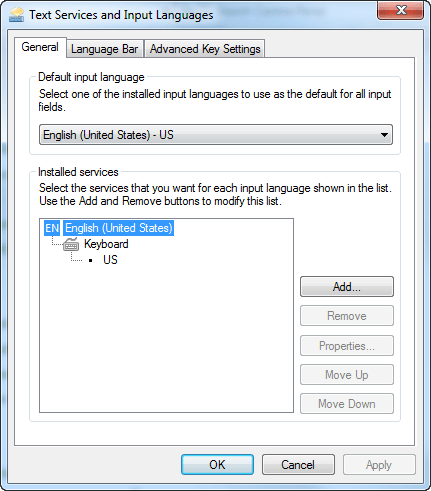This screenshot has width=431, height=491.
Task: Click the dialog title bar icon
Action: click(x=17, y=15)
